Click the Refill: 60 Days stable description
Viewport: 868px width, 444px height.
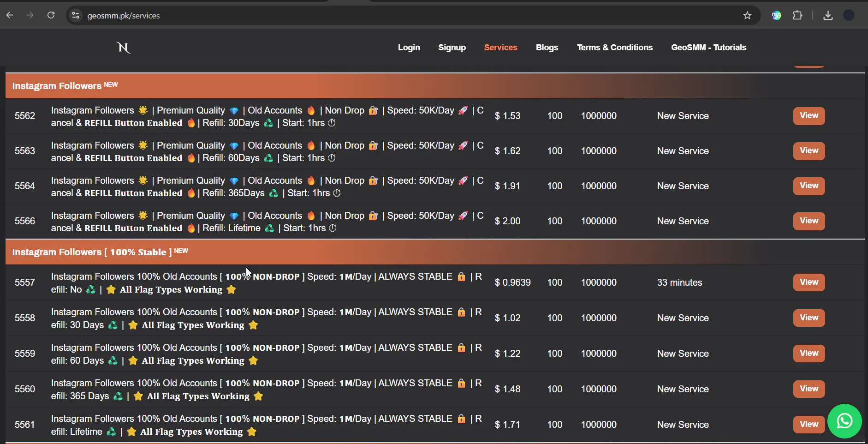[267, 354]
